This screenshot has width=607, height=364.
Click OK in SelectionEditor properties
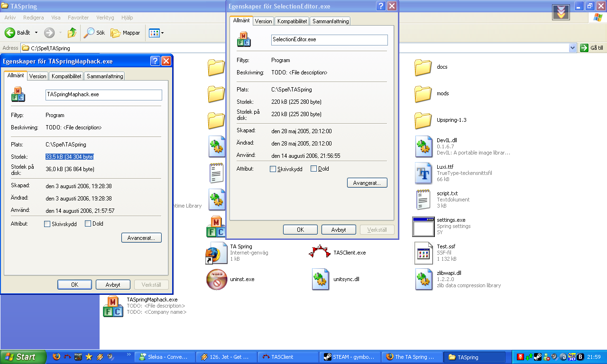pos(300,230)
